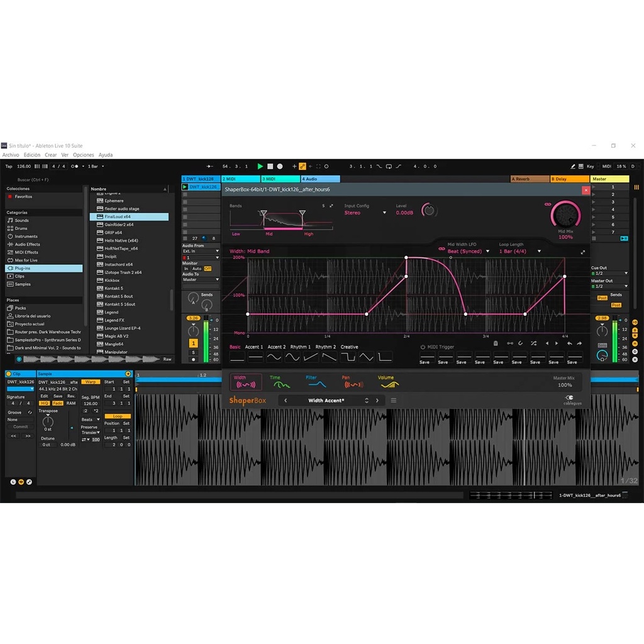The height and width of the screenshot is (644, 644).
Task: Click the Rev. button in Sample panel
Action: pyautogui.click(x=71, y=396)
